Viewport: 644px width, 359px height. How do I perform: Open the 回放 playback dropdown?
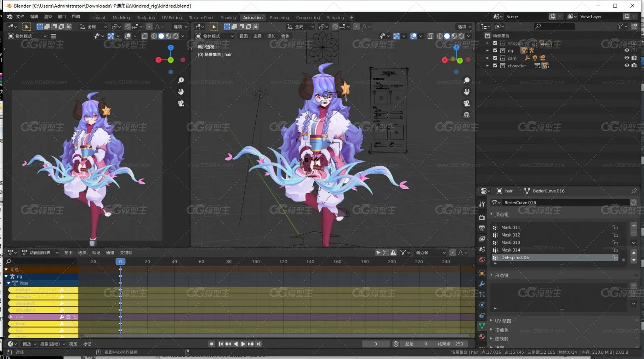pos(29,344)
